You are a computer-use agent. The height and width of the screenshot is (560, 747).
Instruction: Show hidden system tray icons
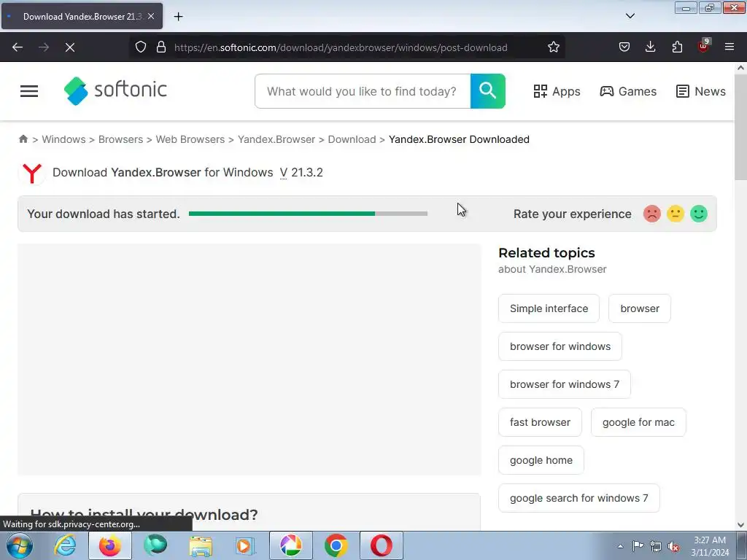620,546
